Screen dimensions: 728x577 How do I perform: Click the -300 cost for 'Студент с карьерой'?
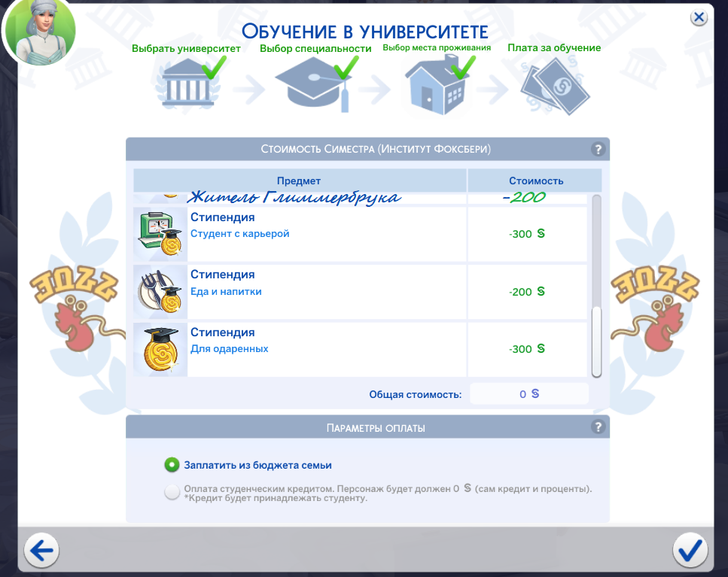tap(526, 234)
